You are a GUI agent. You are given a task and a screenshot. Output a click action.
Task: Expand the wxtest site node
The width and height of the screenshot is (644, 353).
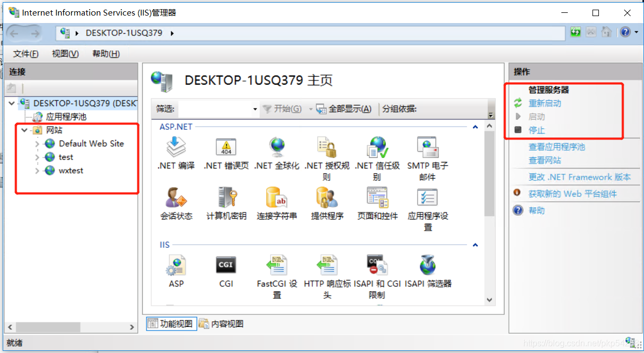tap(37, 171)
